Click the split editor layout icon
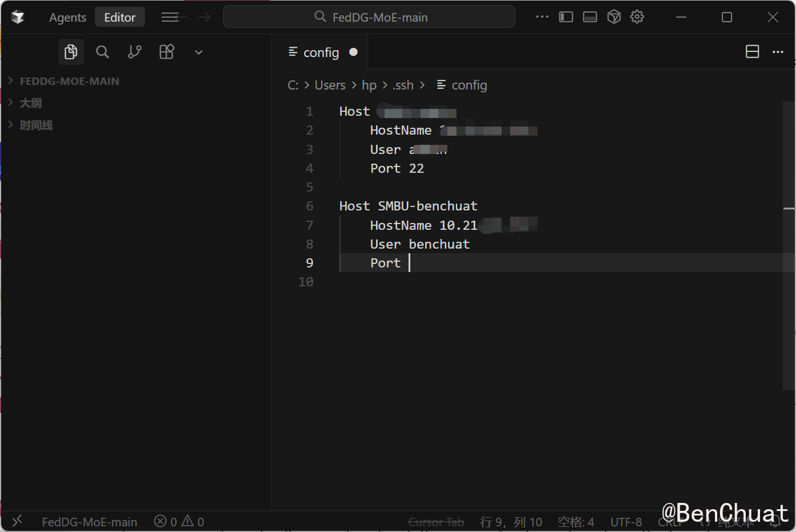The image size is (796, 532). point(752,52)
